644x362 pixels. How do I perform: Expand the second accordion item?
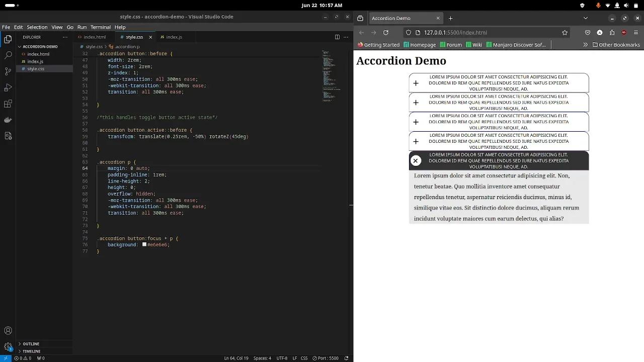499,103
